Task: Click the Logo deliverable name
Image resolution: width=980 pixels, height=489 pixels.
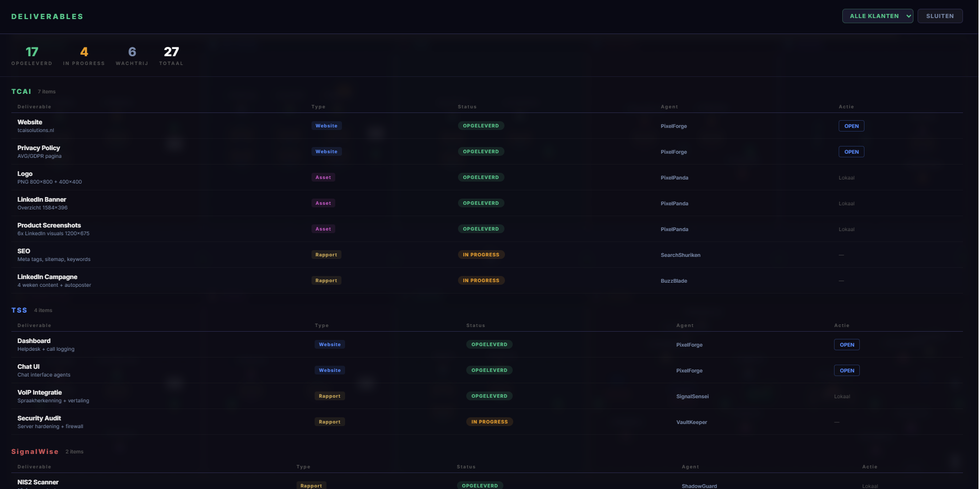Action: (x=25, y=174)
